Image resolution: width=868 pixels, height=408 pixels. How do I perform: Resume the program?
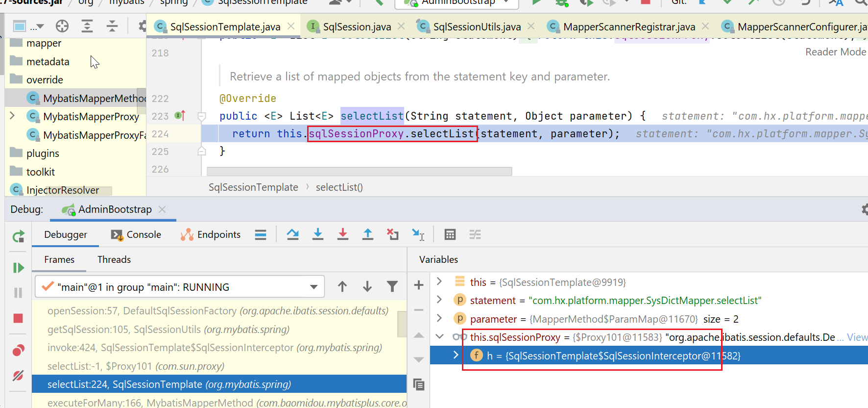tap(19, 268)
